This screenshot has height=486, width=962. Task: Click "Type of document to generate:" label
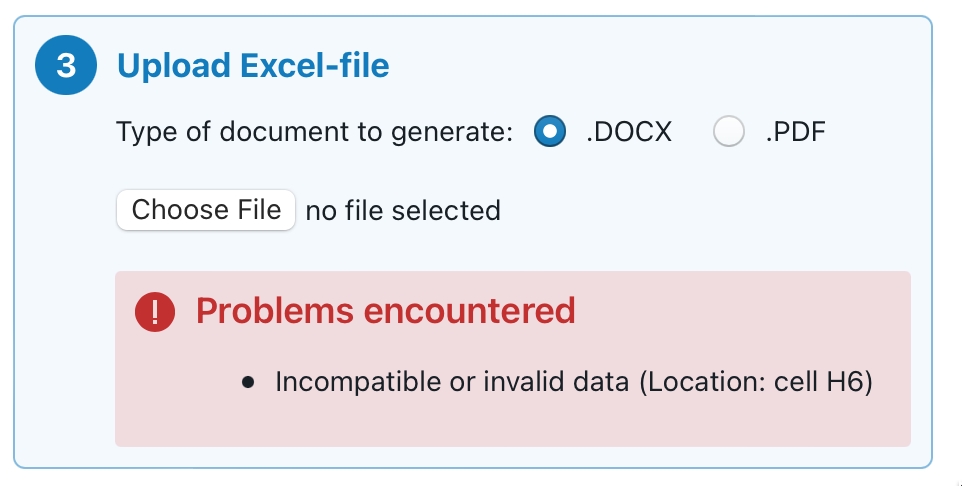pyautogui.click(x=314, y=132)
